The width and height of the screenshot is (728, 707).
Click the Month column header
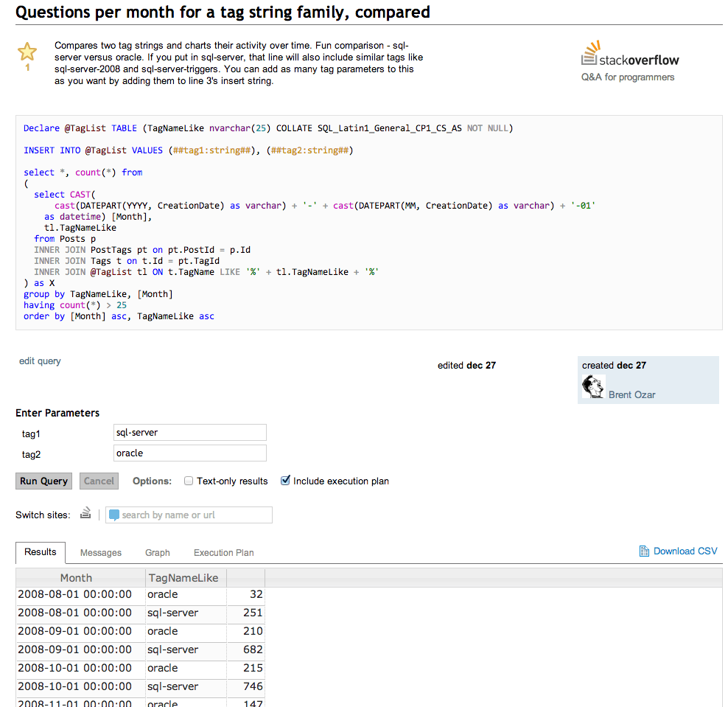pyautogui.click(x=76, y=577)
